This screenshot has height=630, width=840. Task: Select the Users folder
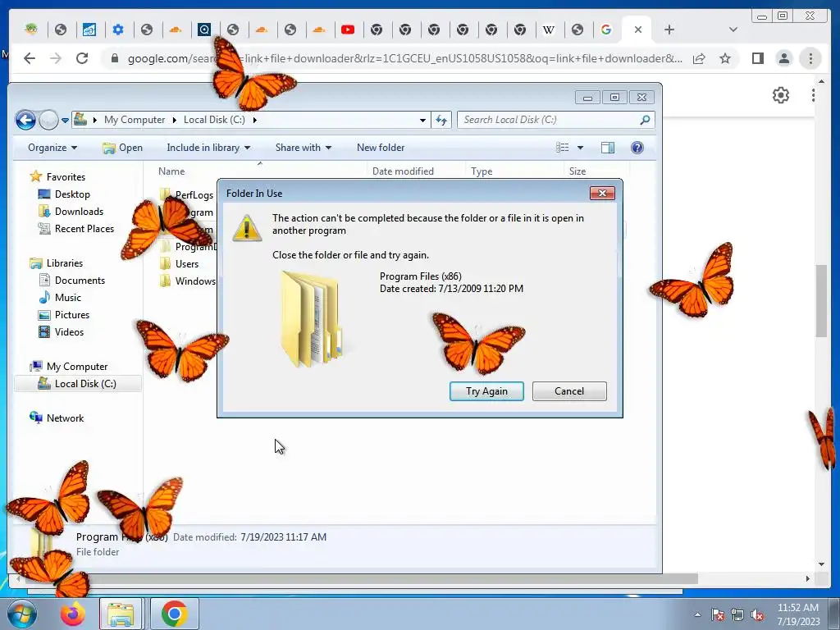point(180,263)
